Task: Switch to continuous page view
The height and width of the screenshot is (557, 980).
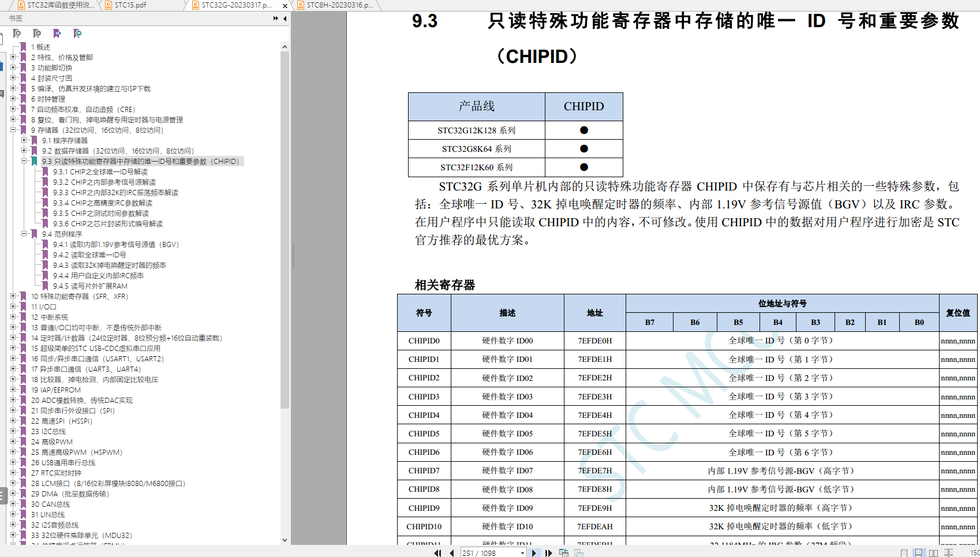Action: [x=918, y=553]
